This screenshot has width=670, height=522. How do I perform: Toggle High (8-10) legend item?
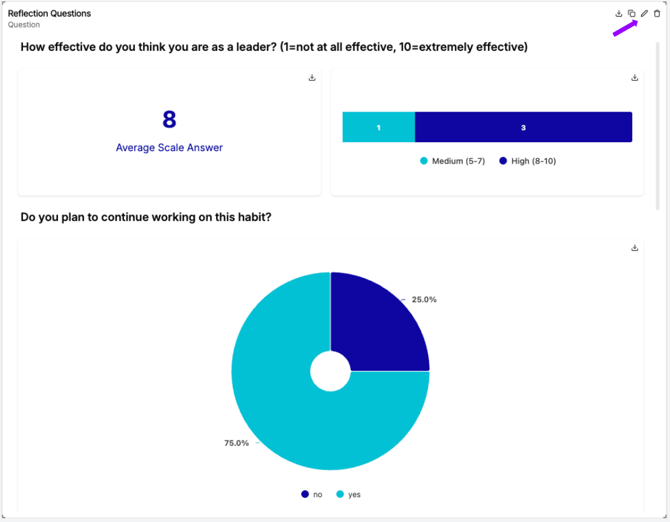click(x=528, y=161)
